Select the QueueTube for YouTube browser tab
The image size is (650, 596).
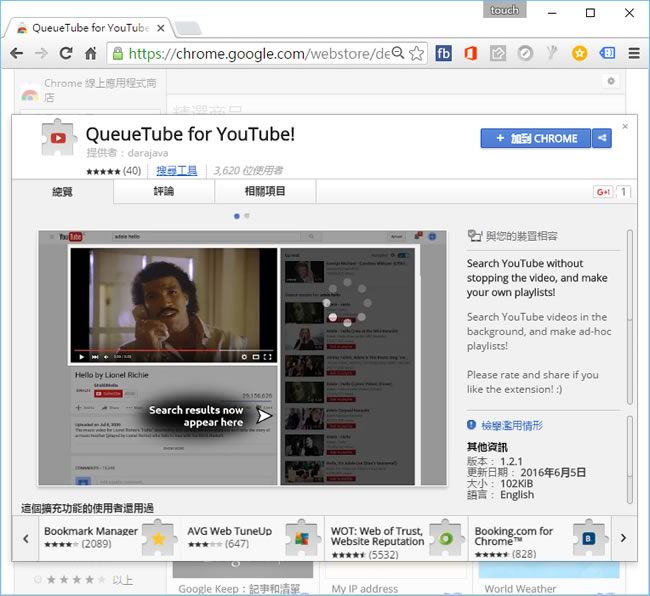click(89, 28)
